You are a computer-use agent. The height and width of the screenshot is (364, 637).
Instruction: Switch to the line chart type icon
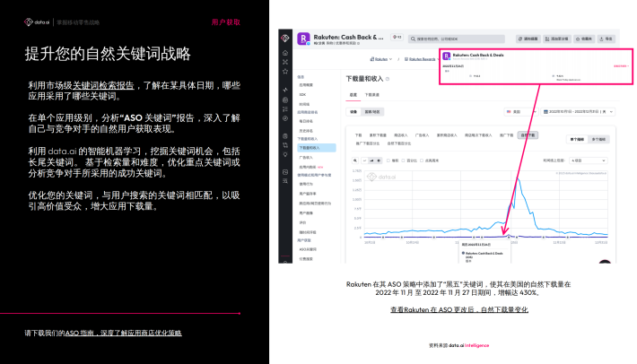pyautogui.click(x=364, y=160)
